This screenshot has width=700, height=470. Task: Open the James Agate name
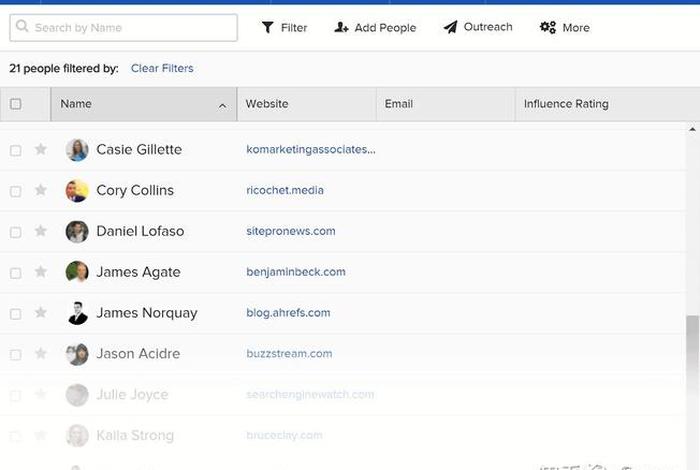click(138, 272)
